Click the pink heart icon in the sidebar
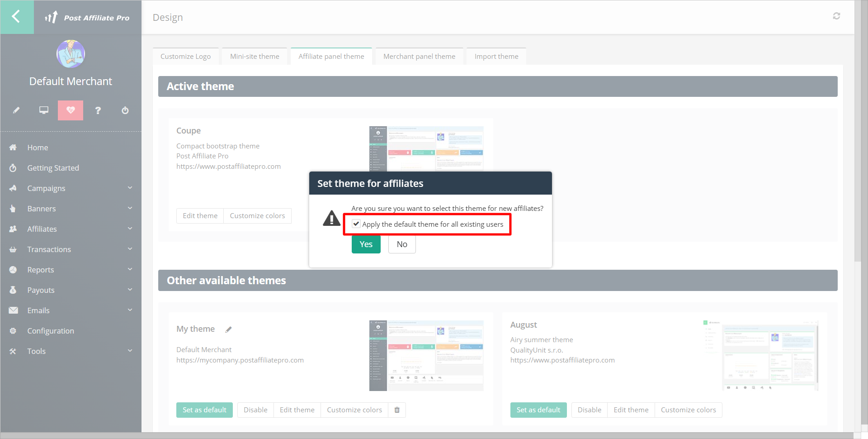This screenshot has width=868, height=439. coord(71,110)
